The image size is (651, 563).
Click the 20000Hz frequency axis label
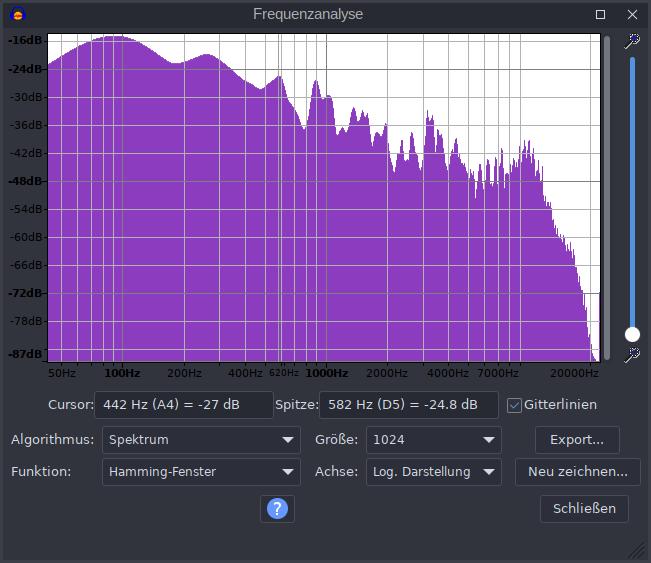[574, 373]
